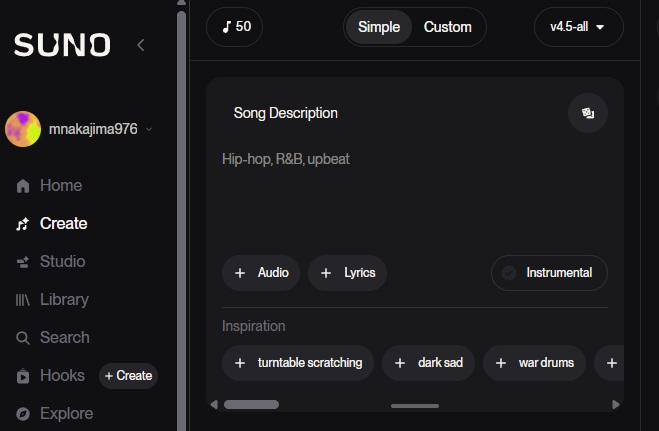659x431 pixels.
Task: Click the Explore compass icon
Action: 22,414
